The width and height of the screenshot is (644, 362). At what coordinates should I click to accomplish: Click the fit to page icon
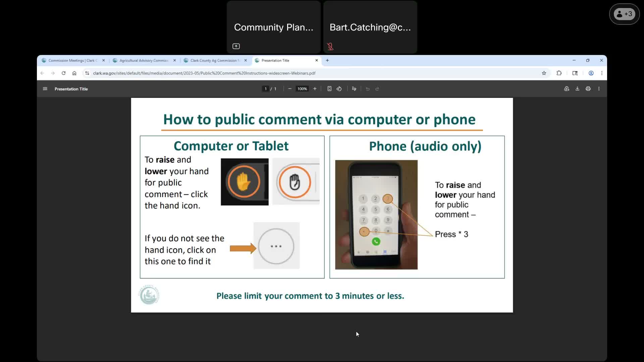tap(329, 89)
